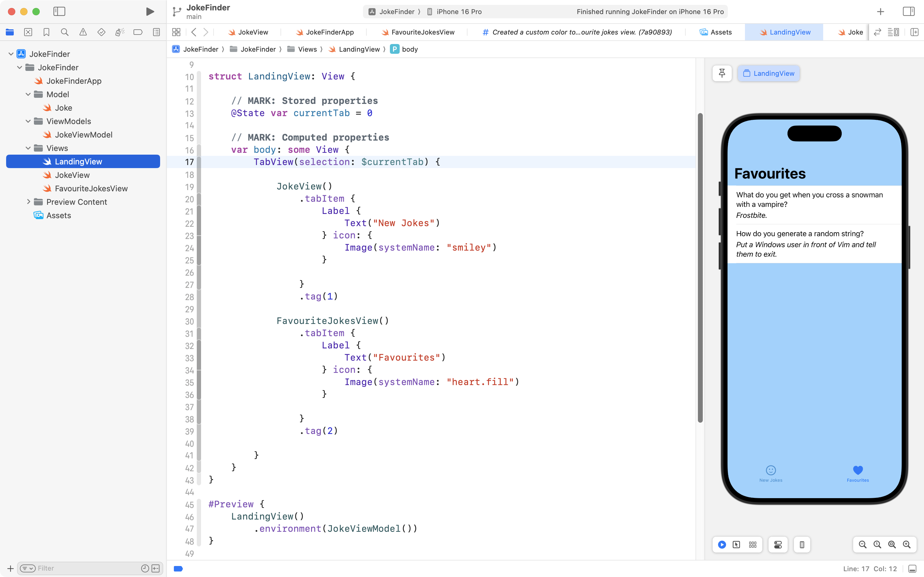
Task: Click the Run (play) button in toolbar
Action: (x=150, y=11)
